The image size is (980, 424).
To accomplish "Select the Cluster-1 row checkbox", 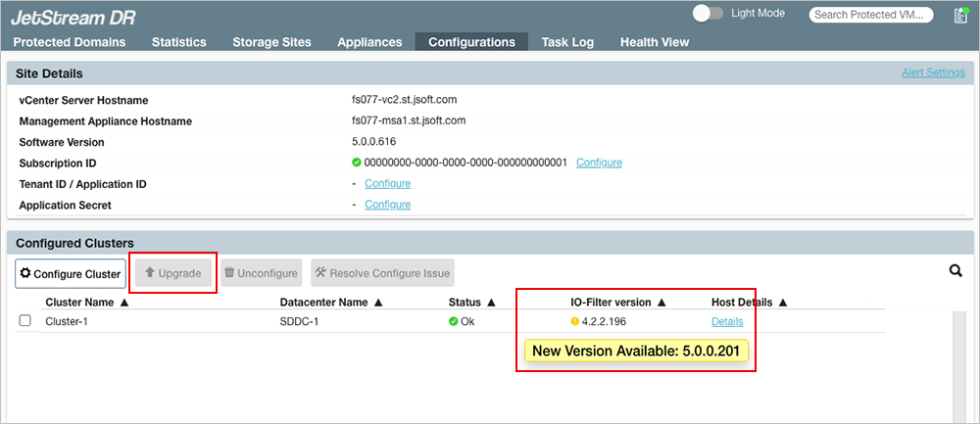I will (x=25, y=321).
